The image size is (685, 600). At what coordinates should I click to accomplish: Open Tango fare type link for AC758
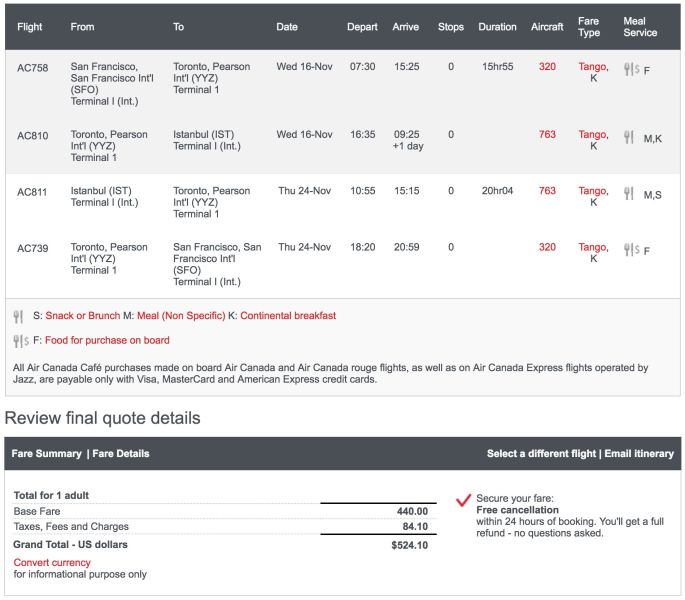593,66
